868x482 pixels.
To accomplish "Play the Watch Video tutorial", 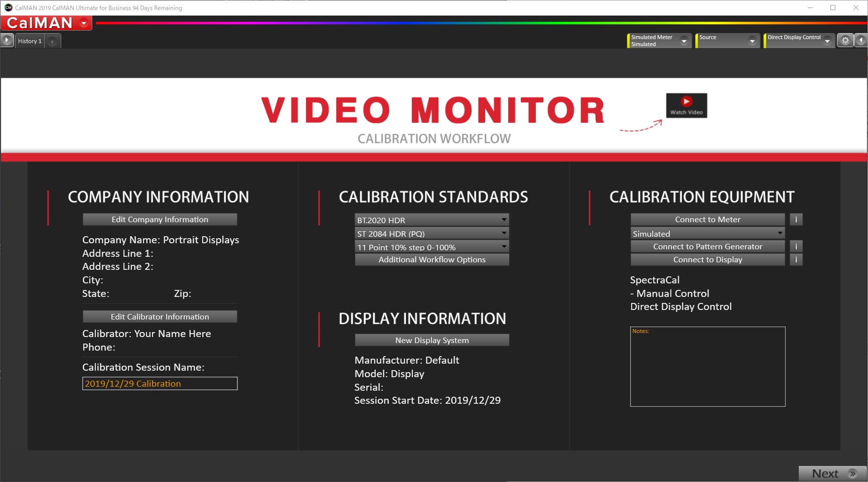I will click(686, 105).
